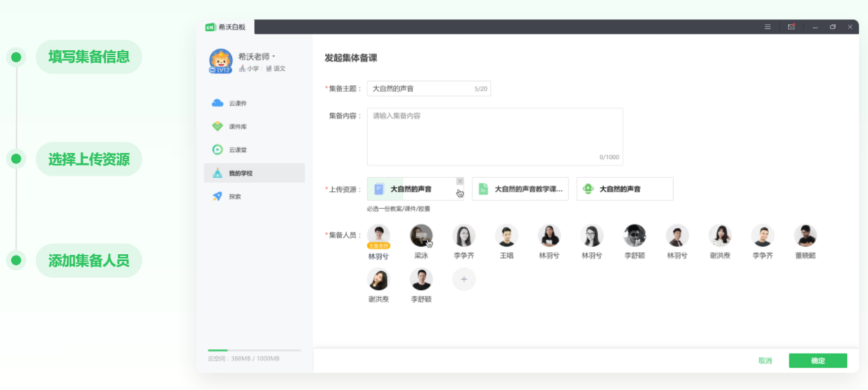
Task: Click the 必选一份教案/课件/胶囊 hint text
Action: pyautogui.click(x=398, y=209)
